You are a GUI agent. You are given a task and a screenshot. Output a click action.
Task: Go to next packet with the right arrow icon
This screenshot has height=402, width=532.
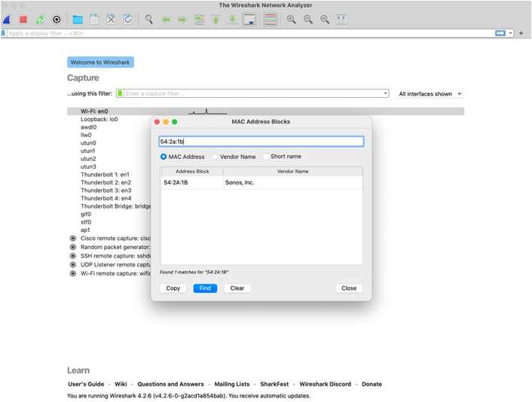point(182,20)
